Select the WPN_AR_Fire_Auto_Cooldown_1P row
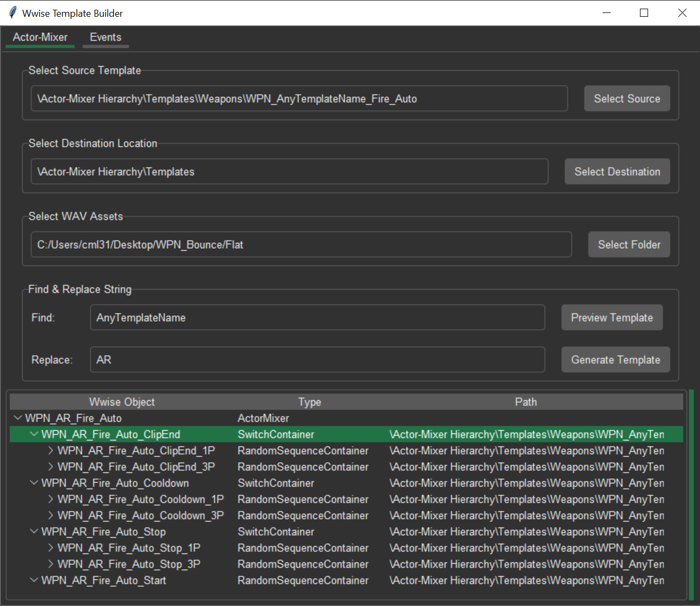 pyautogui.click(x=346, y=499)
